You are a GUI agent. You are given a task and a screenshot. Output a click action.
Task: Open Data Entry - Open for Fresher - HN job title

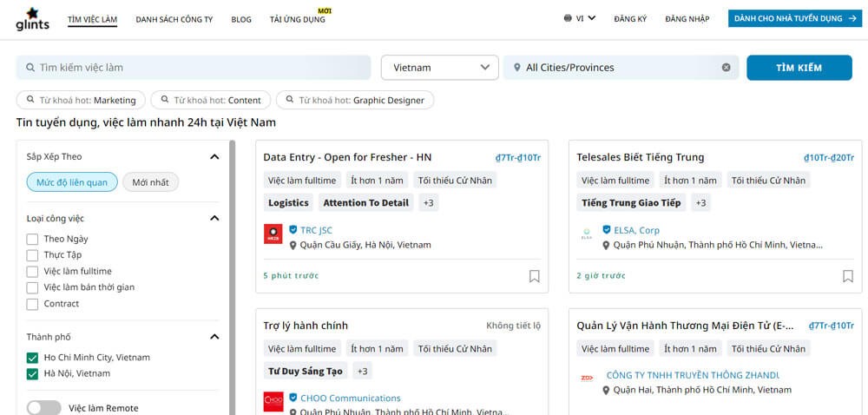click(347, 157)
